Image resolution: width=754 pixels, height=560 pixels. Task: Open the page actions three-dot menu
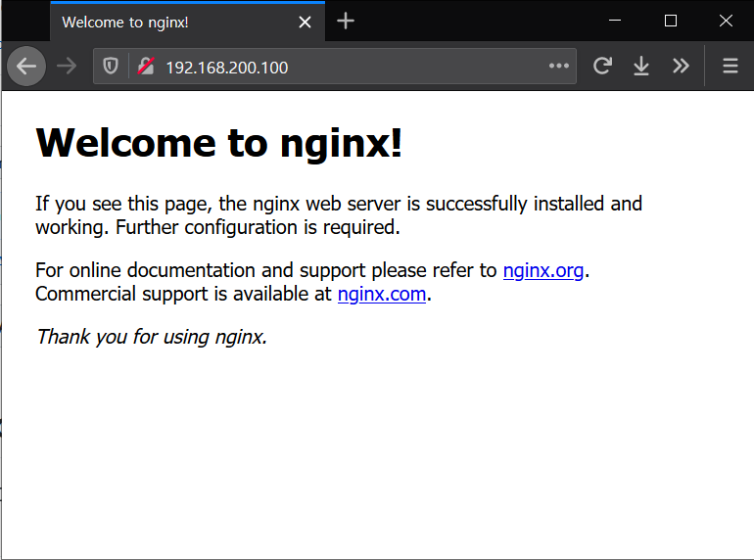point(559,66)
